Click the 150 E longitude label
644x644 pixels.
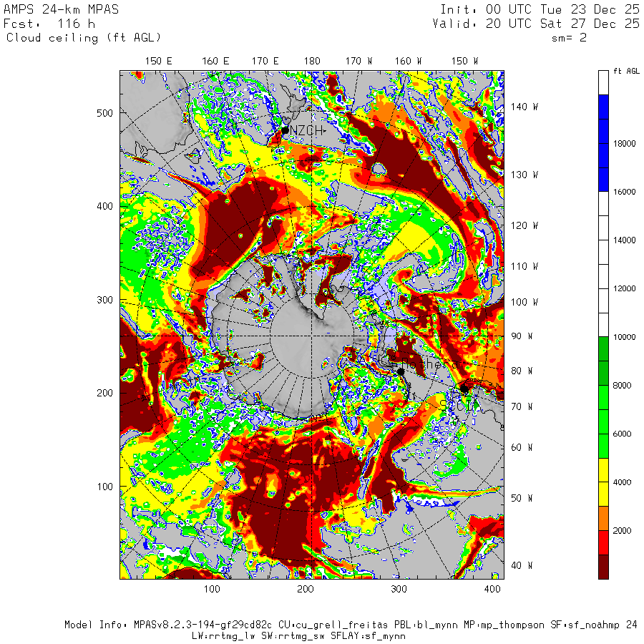pos(159,62)
